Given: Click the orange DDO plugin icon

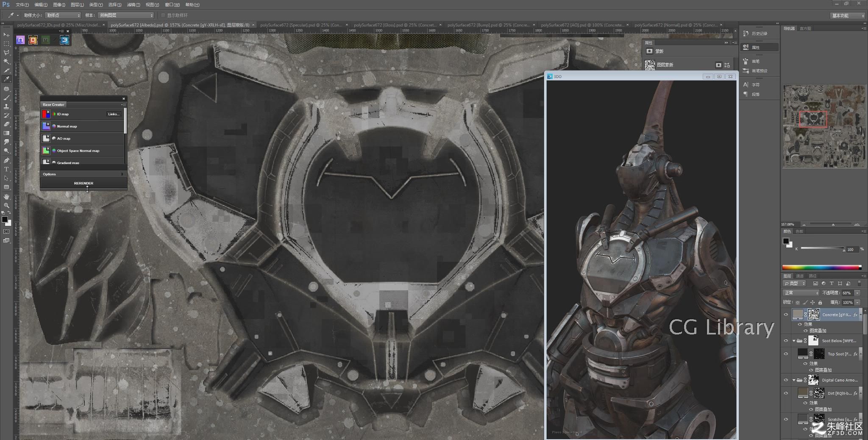Looking at the screenshot, I should click(x=33, y=40).
